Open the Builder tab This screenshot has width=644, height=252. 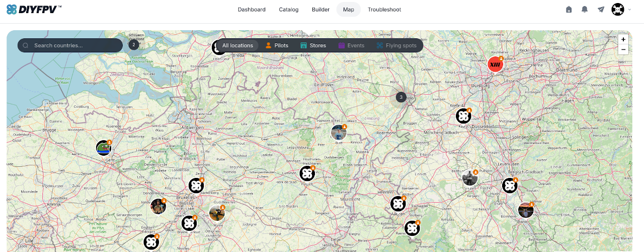(x=320, y=10)
